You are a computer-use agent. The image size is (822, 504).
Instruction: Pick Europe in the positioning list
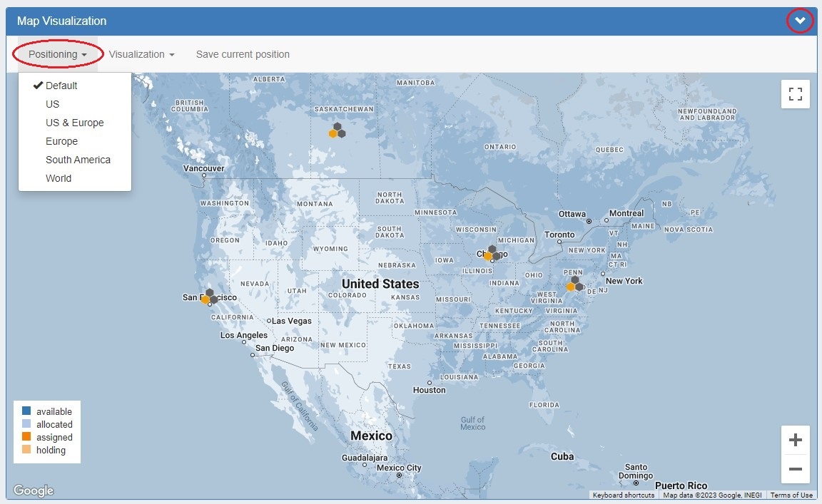(x=61, y=141)
